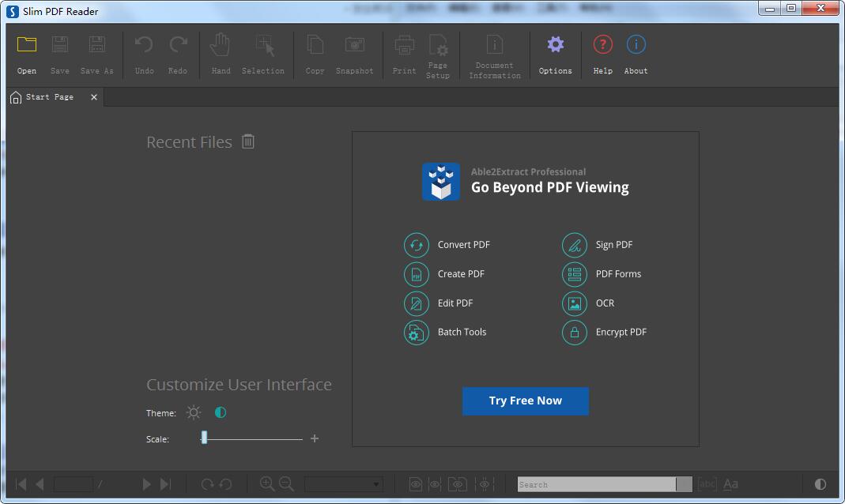Click the Convert PDF link
The image size is (845, 504).
coord(463,245)
